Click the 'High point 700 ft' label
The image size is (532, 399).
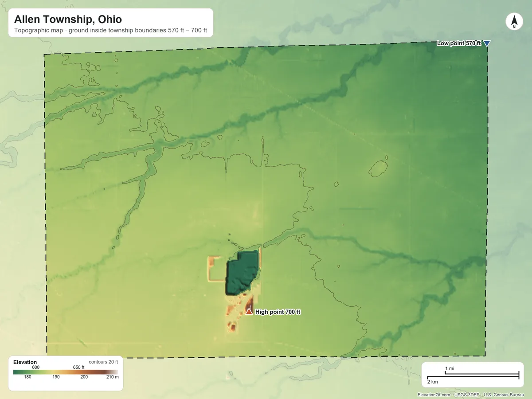coord(278,312)
